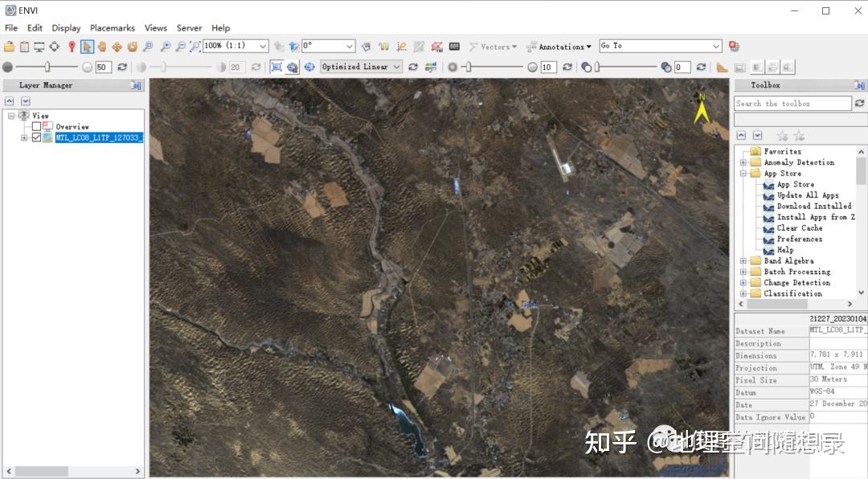Viewport: 868px width, 479px height.
Task: Click the ROI tool icon
Action: (437, 46)
